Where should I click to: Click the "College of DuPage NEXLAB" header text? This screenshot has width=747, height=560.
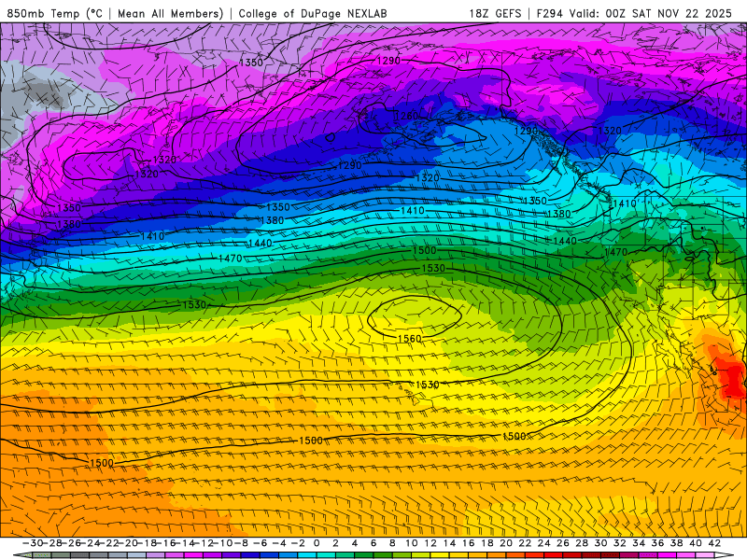313,14
